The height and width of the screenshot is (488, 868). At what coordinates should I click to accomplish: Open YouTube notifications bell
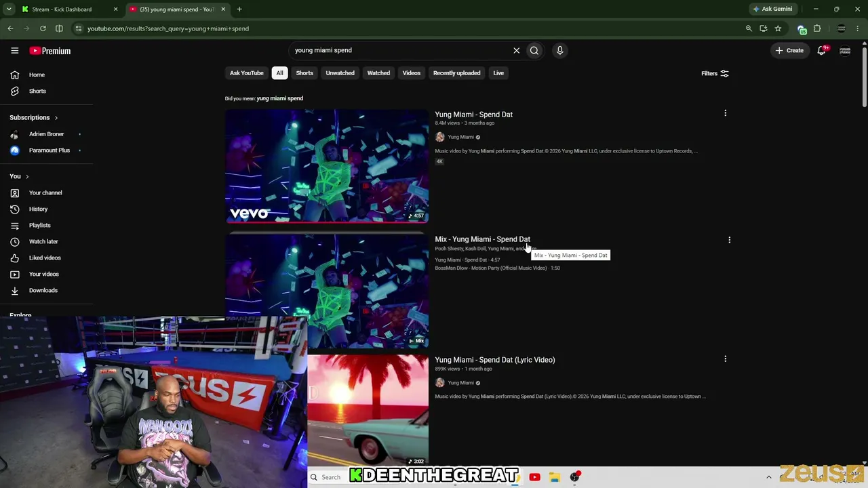822,50
